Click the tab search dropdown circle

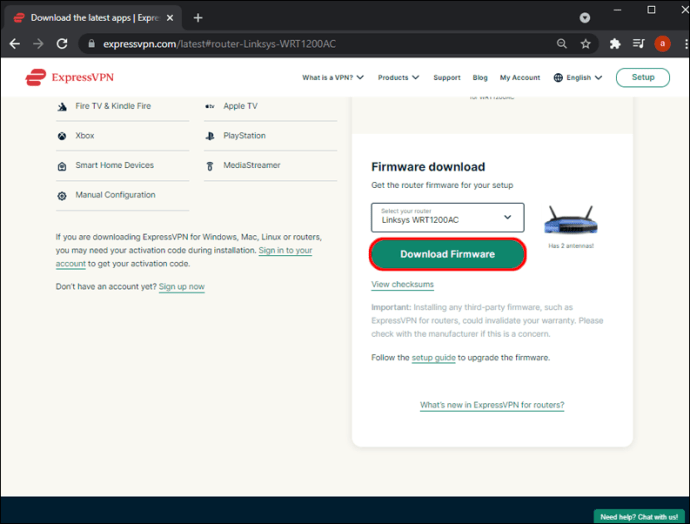[x=584, y=18]
